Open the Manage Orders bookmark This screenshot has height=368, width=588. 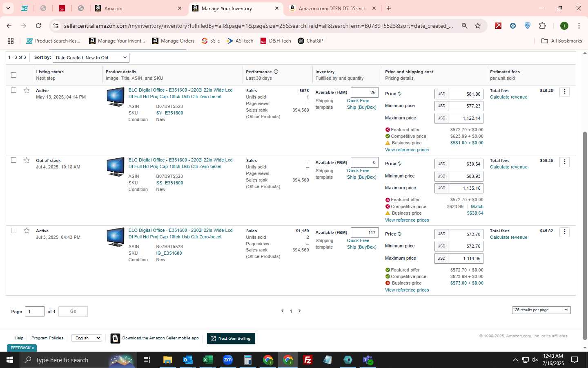coord(173,41)
